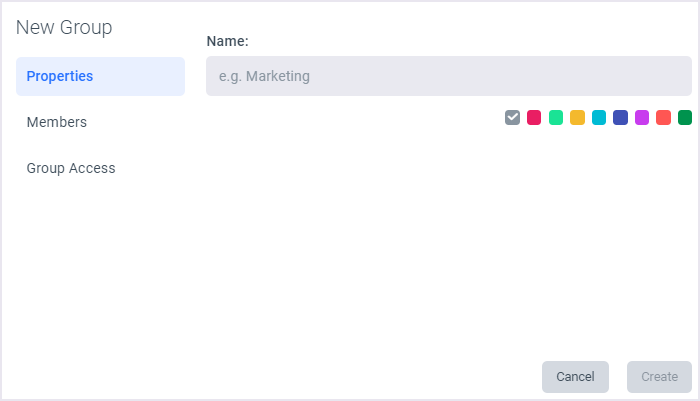Cancel the new group dialog

pos(575,377)
